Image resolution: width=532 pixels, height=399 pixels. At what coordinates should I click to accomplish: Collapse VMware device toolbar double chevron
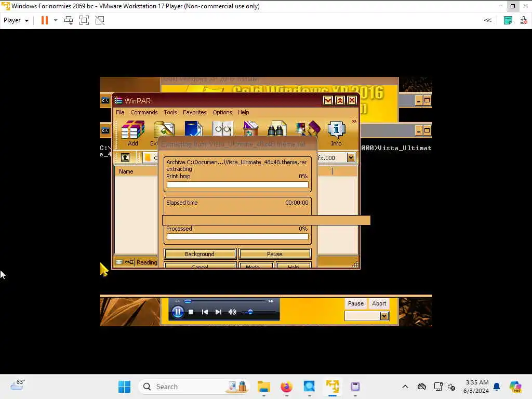(487, 20)
